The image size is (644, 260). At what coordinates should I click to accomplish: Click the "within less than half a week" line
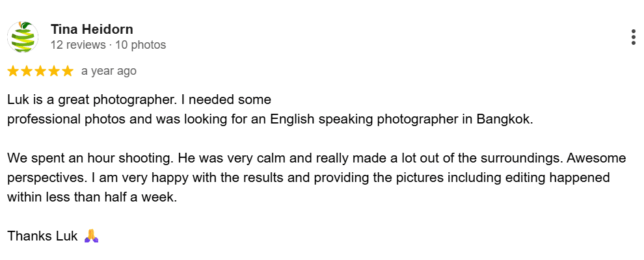pos(92,197)
